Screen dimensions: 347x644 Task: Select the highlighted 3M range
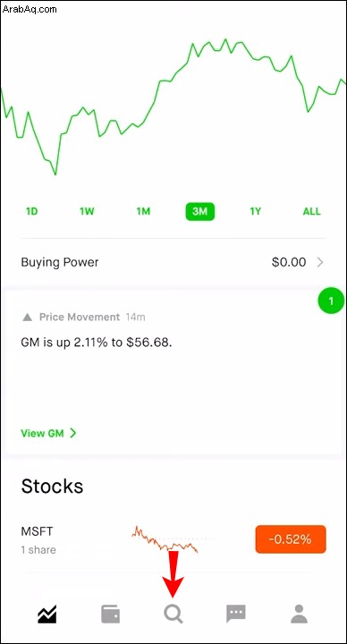(x=200, y=212)
